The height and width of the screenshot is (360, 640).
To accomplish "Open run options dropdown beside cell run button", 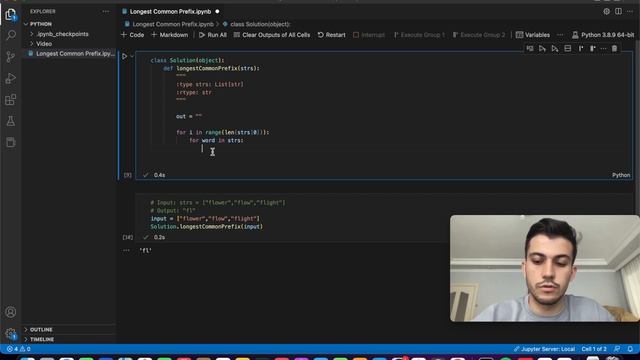I will (x=132, y=56).
